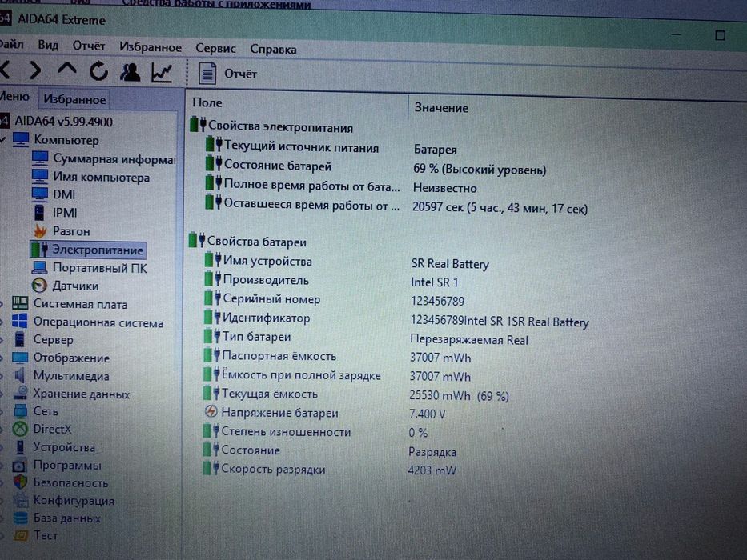Select the Скорость разрядки row
The image size is (747, 560).
(329, 470)
